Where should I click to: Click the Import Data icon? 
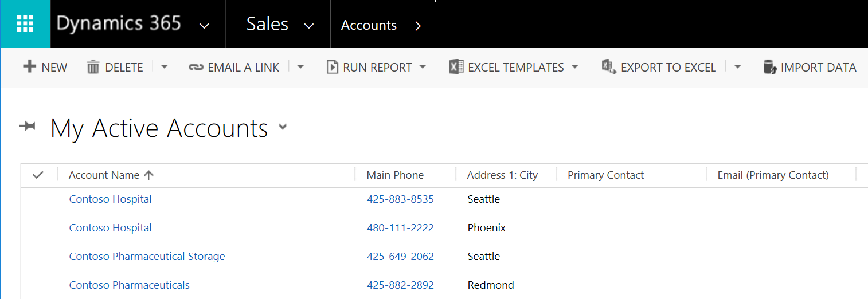770,68
